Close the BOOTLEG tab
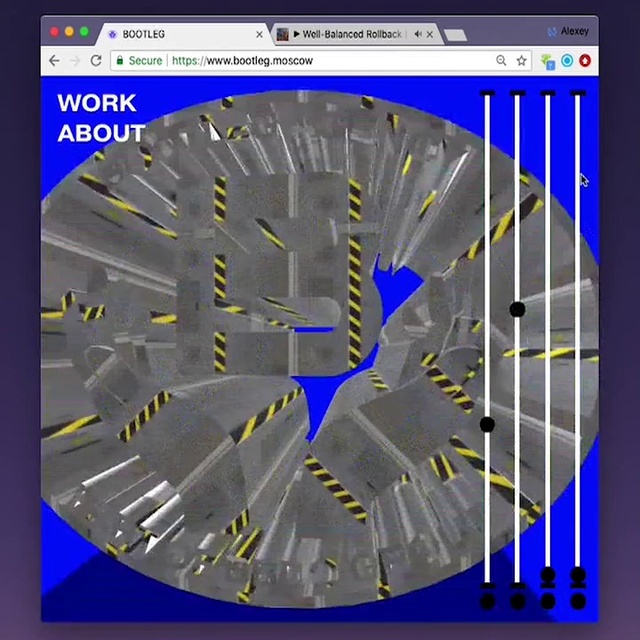 coord(260,34)
